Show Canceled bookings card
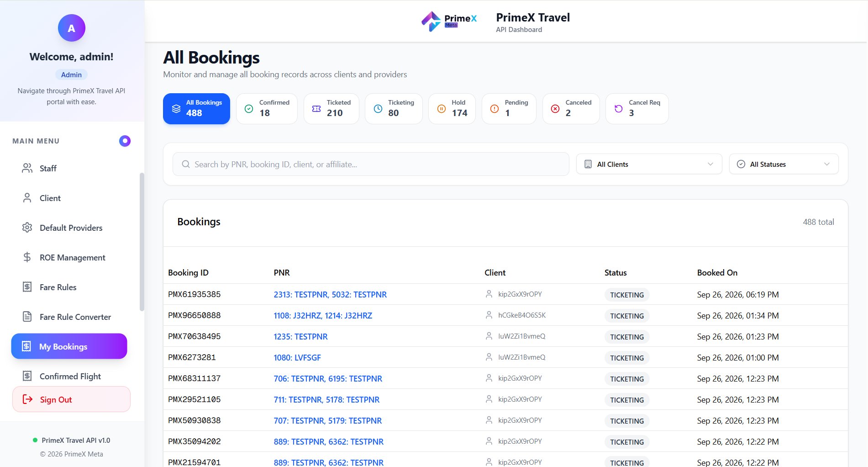This screenshot has height=467, width=868. (x=571, y=109)
